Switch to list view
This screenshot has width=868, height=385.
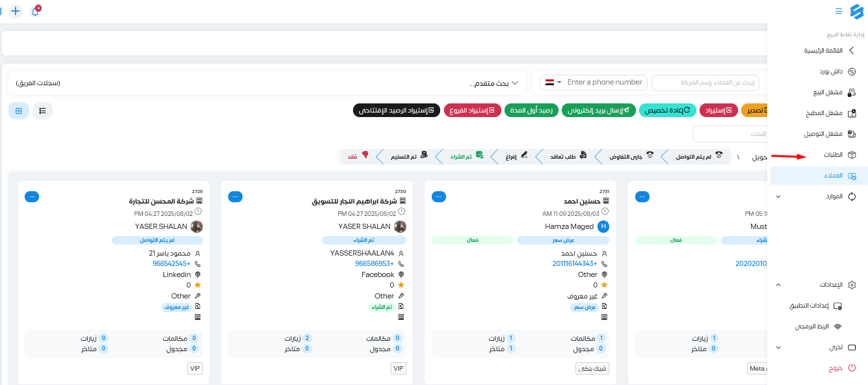coord(42,111)
